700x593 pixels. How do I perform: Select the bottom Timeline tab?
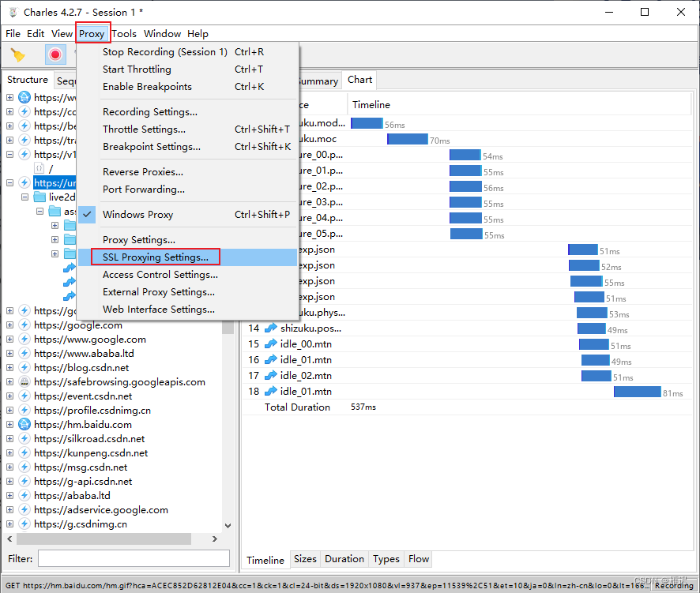[x=265, y=561]
